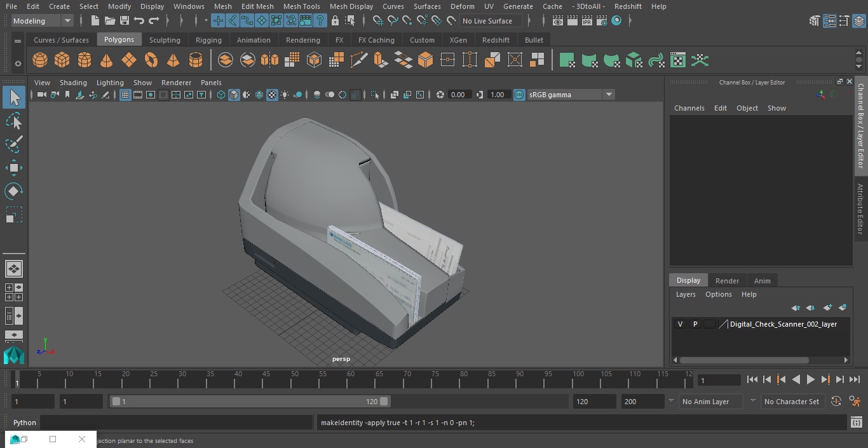868x448 pixels.
Task: Create a polygon pyramid from shelf
Action: click(173, 60)
